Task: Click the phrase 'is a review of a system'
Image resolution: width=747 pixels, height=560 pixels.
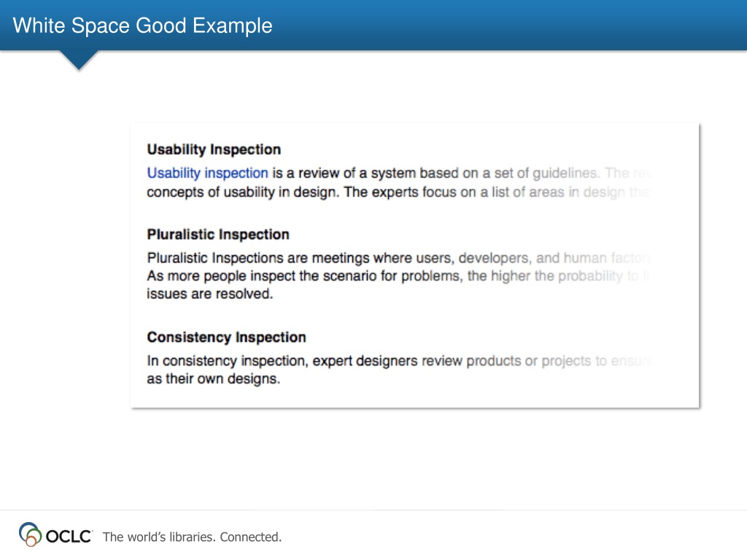Action: (x=344, y=173)
